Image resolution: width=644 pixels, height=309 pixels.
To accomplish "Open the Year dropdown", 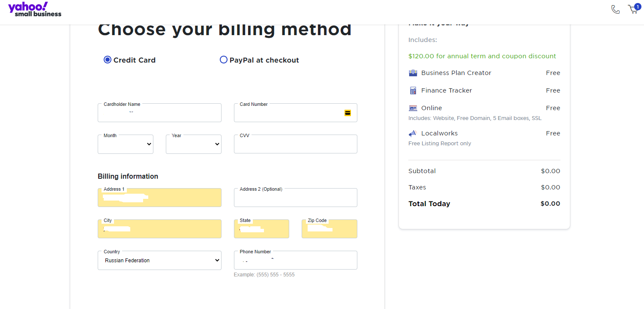I will click(x=194, y=144).
